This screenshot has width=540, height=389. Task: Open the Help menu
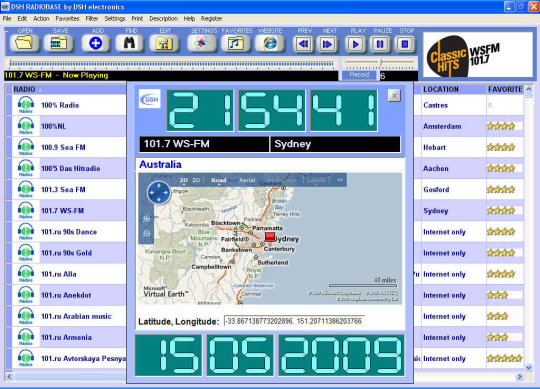tap(189, 19)
